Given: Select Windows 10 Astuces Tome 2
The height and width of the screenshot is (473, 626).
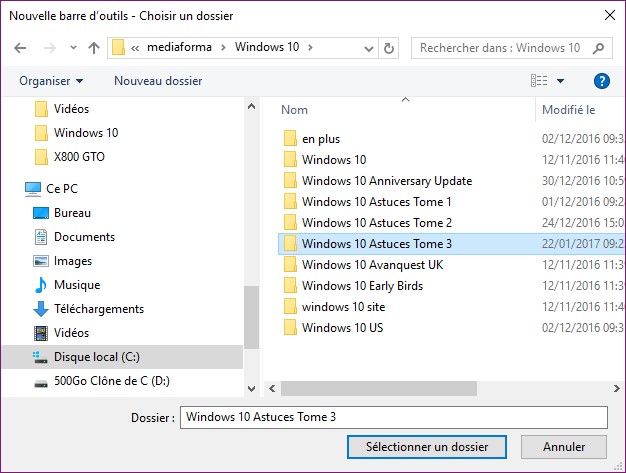Looking at the screenshot, I should 376,223.
